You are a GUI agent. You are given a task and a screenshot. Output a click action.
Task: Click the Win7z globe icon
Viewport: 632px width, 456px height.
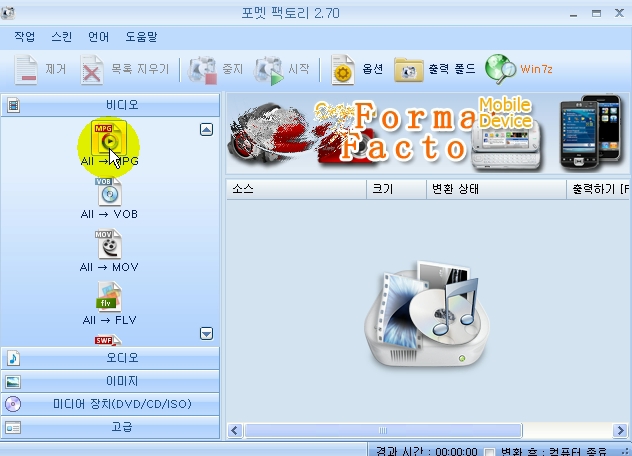(500, 69)
